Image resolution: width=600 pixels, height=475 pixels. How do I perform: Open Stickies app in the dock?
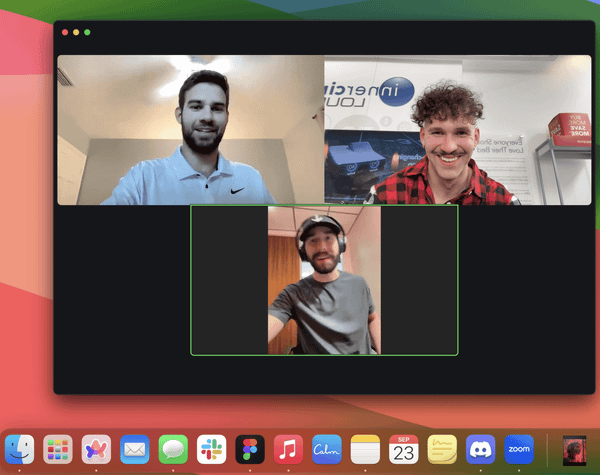[x=442, y=449]
